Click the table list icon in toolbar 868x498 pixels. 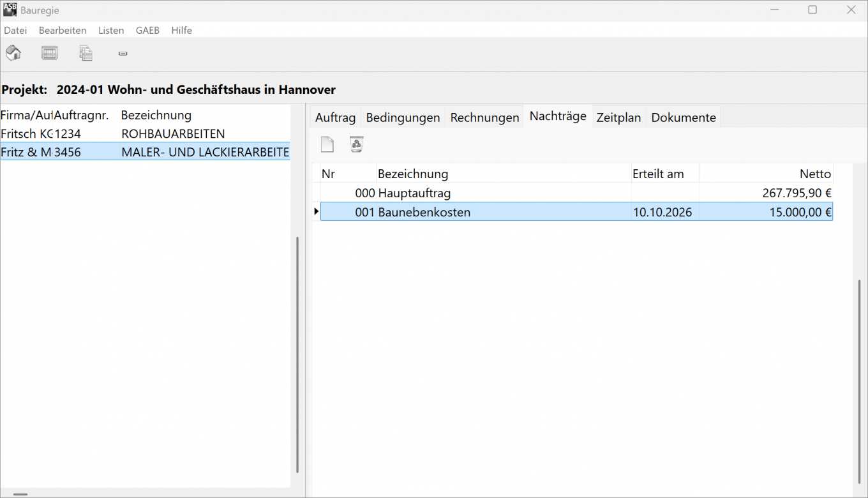pyautogui.click(x=49, y=53)
